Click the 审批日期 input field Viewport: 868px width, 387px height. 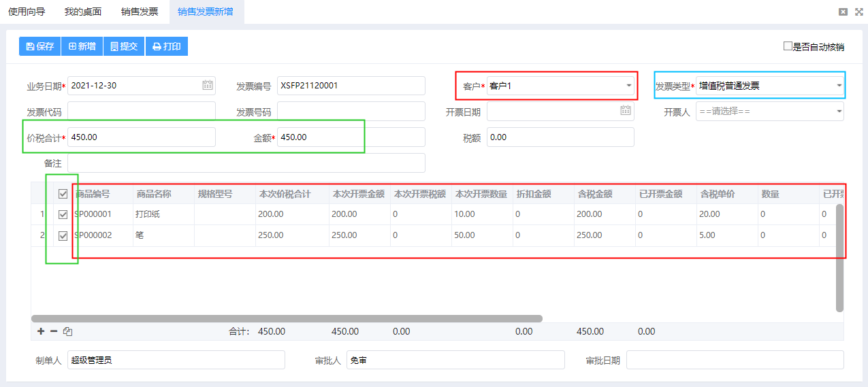735,360
